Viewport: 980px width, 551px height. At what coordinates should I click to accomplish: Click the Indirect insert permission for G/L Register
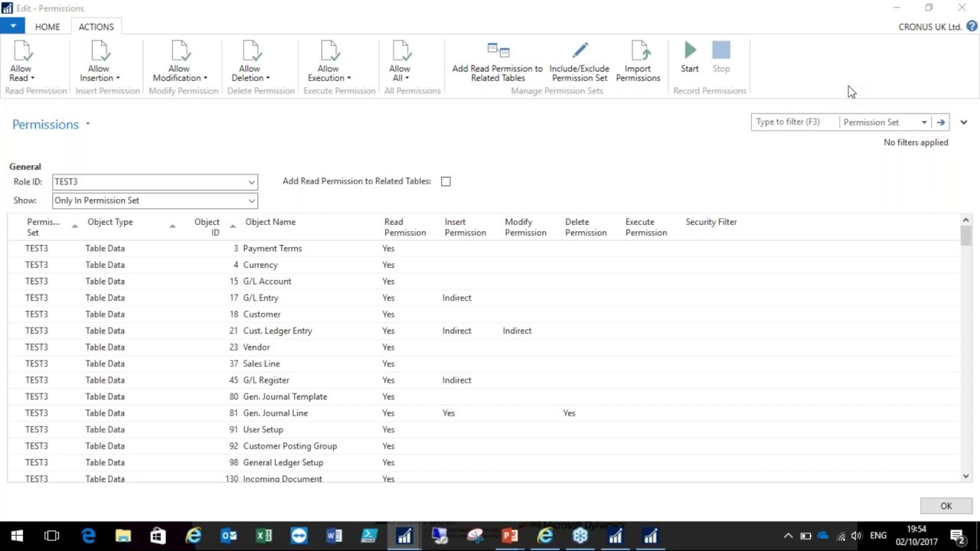coord(457,380)
